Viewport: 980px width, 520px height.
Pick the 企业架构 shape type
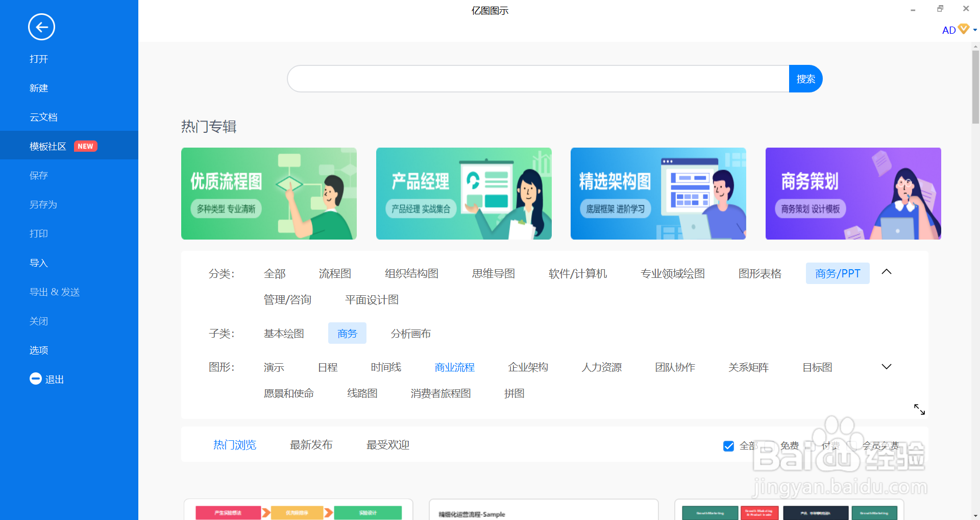tap(528, 367)
